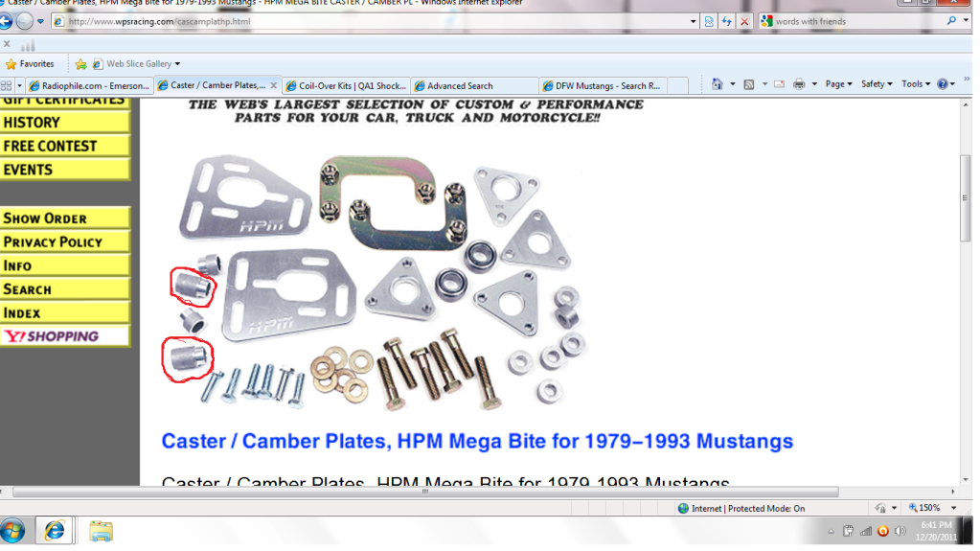Image resolution: width=980 pixels, height=551 pixels.
Task: Open the Tools menu
Action: [x=916, y=83]
